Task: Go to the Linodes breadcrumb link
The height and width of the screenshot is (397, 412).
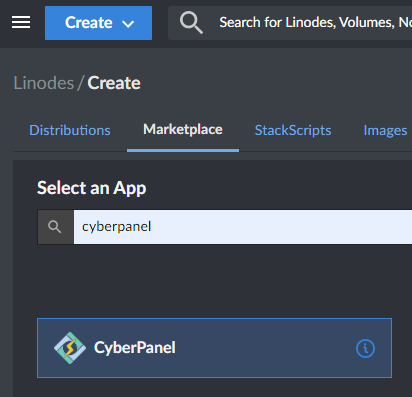Action: (x=44, y=83)
